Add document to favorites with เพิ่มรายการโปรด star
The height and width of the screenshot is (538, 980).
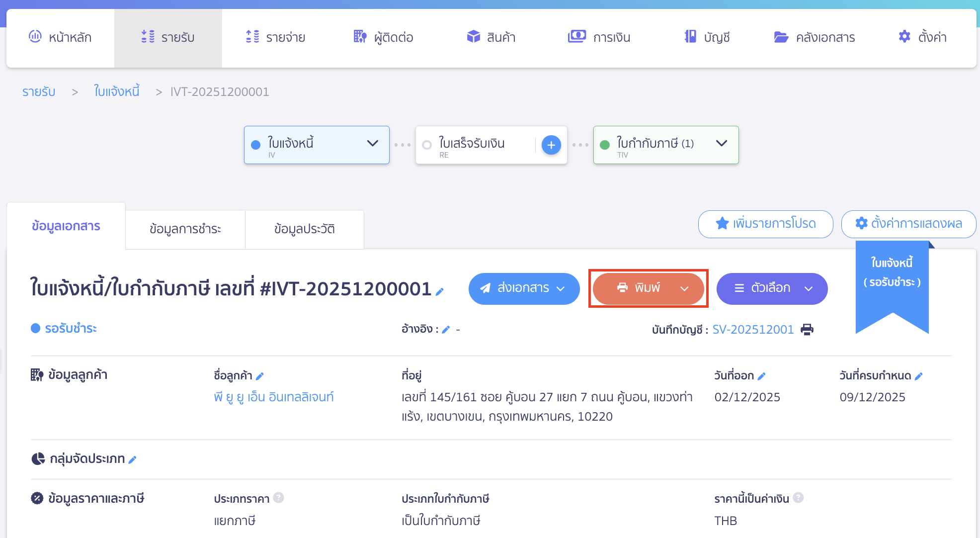point(765,224)
